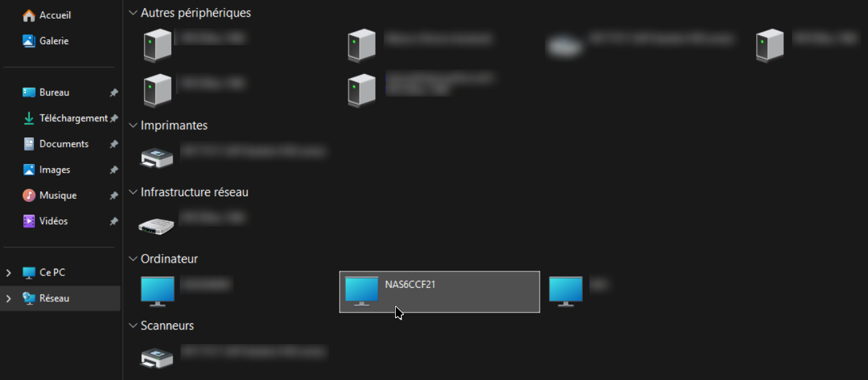Viewport: 868px width, 380px height.
Task: Click the printer device under Imprimantes
Action: pos(157,157)
